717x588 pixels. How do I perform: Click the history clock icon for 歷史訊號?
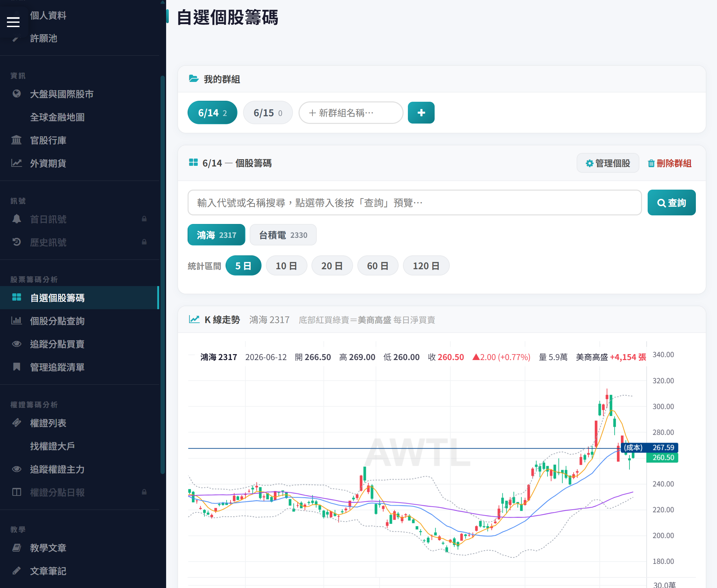pos(16,242)
